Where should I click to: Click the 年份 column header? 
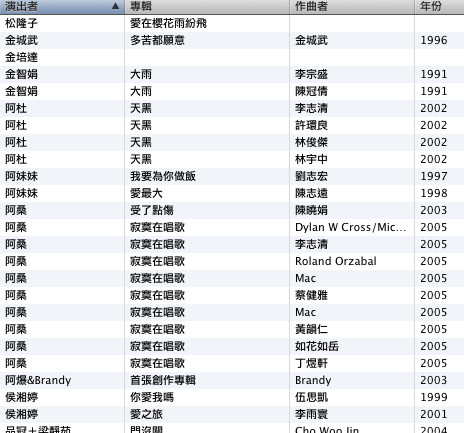point(439,7)
